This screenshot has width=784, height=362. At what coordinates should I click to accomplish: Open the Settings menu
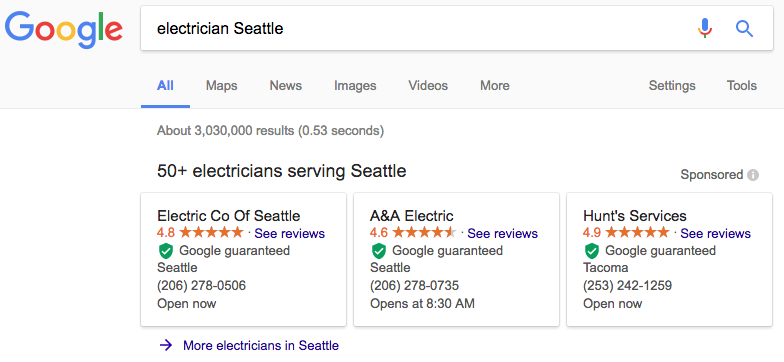pos(672,86)
